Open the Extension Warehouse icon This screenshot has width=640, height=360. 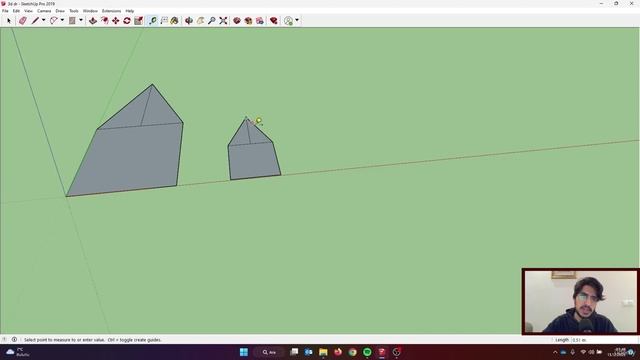click(248, 20)
